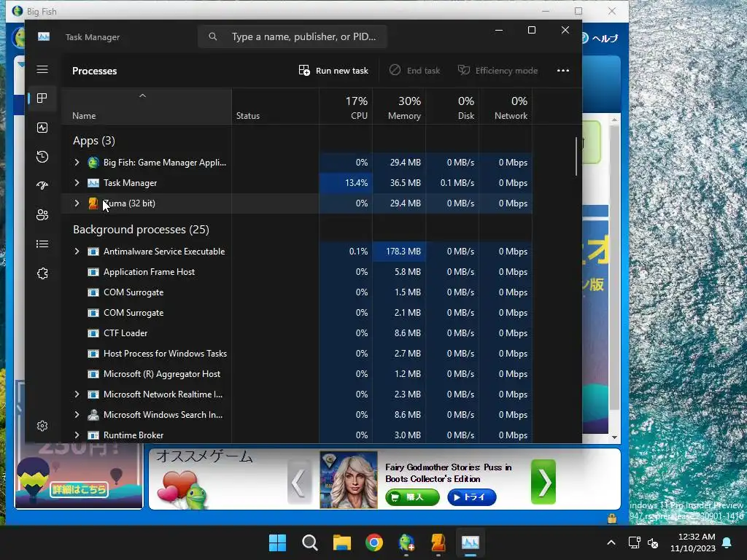Switch to Zuma game in taskbar
The image size is (747, 560).
438,542
